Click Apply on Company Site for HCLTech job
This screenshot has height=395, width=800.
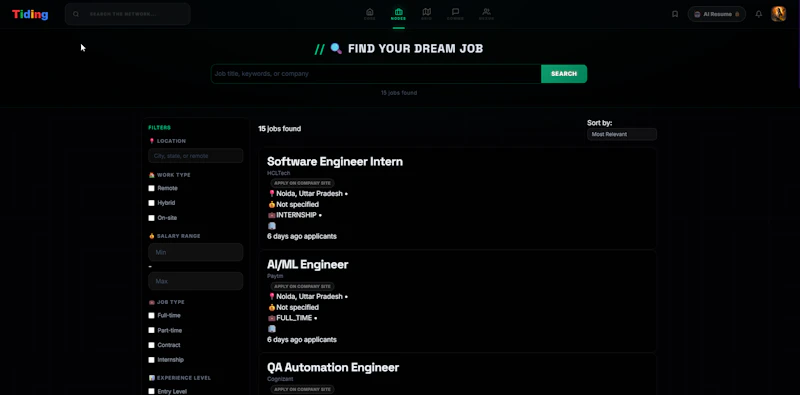[x=303, y=183]
